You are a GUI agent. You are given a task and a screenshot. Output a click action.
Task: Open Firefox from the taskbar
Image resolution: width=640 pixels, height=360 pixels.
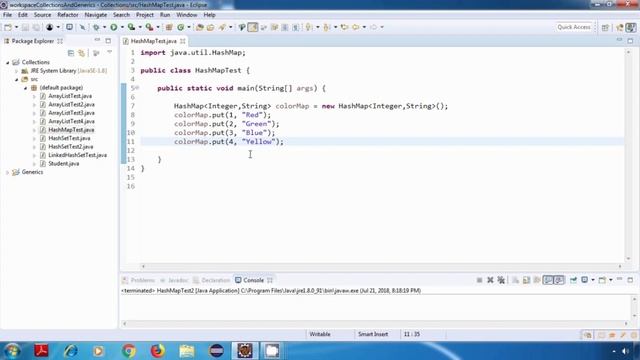tap(158, 351)
